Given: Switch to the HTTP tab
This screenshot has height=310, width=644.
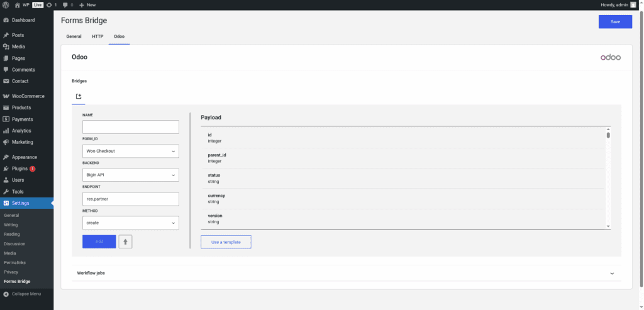Looking at the screenshot, I should tap(97, 36).
